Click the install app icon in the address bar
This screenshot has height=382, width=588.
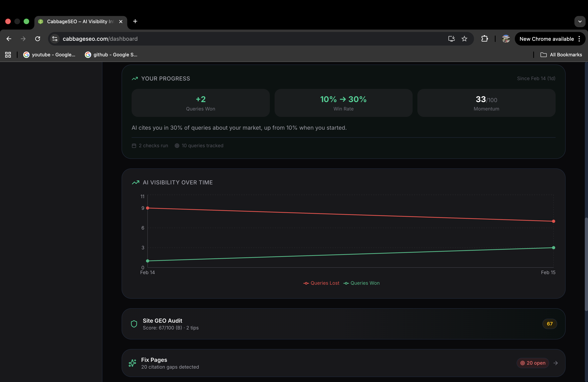pyautogui.click(x=451, y=39)
